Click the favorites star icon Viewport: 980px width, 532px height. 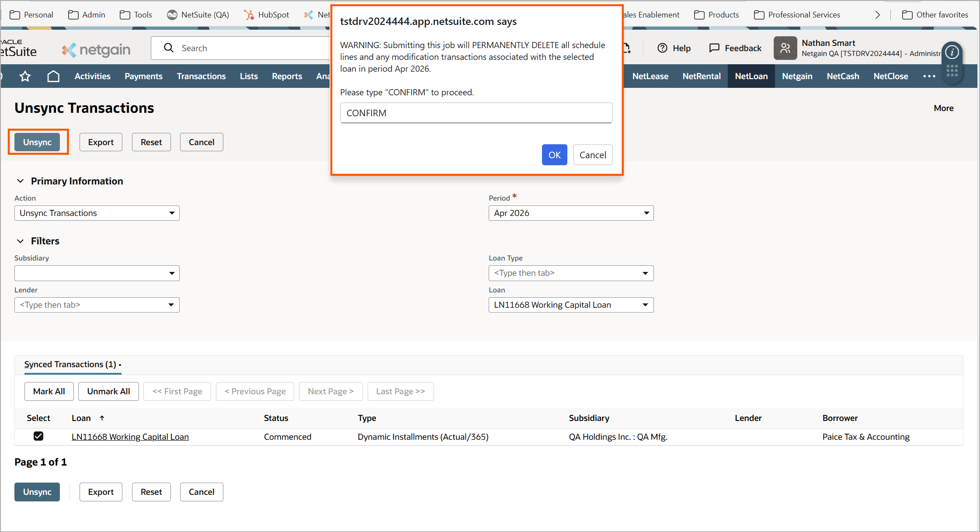(x=25, y=76)
